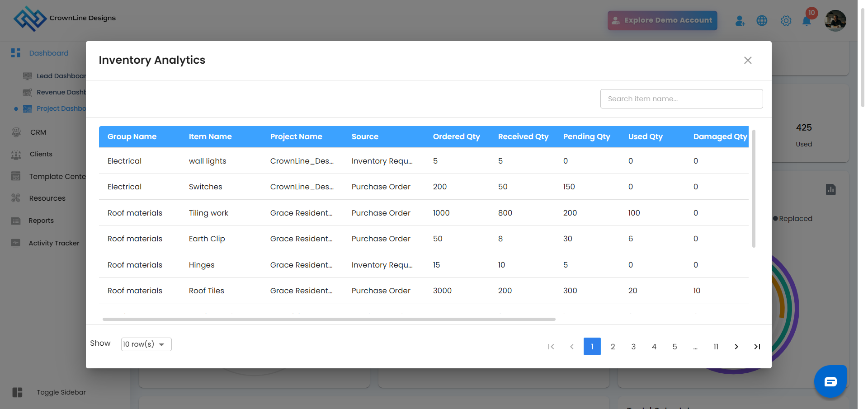
Task: Click the Ordered Qty column header
Action: coord(457,136)
